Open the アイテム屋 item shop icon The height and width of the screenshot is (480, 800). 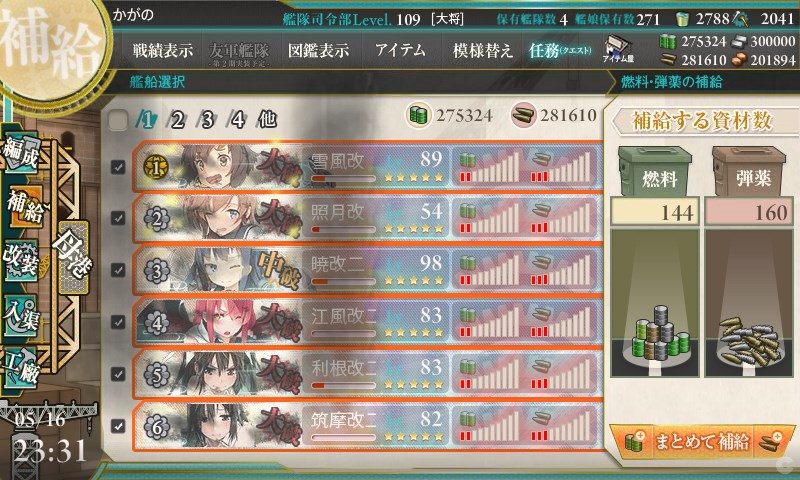(618, 49)
